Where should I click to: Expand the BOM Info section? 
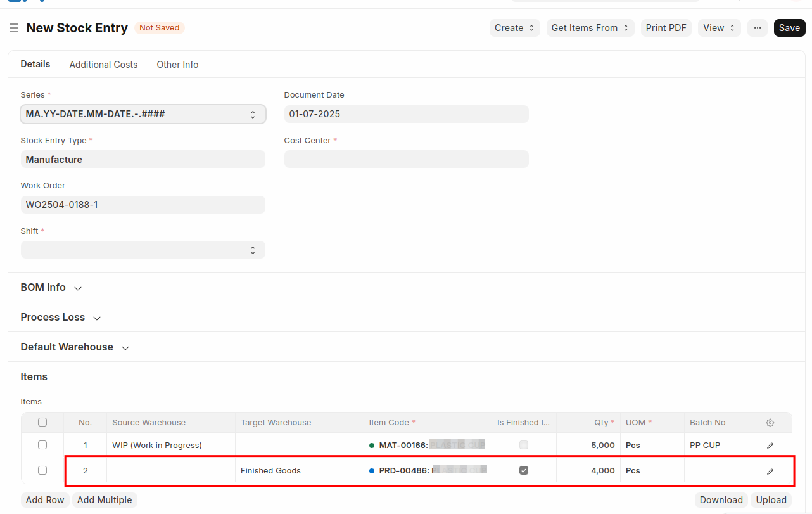(51, 288)
